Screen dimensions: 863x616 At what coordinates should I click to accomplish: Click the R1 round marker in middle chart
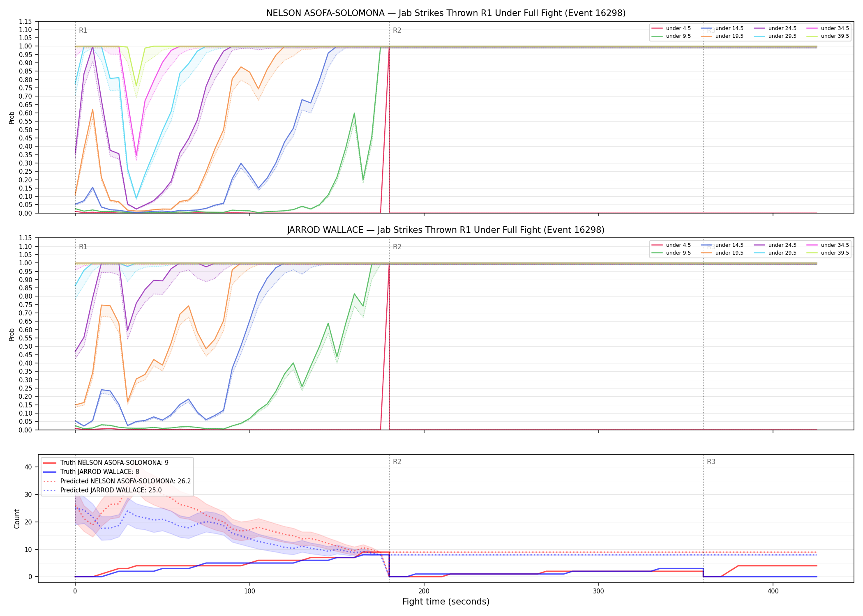tap(83, 247)
